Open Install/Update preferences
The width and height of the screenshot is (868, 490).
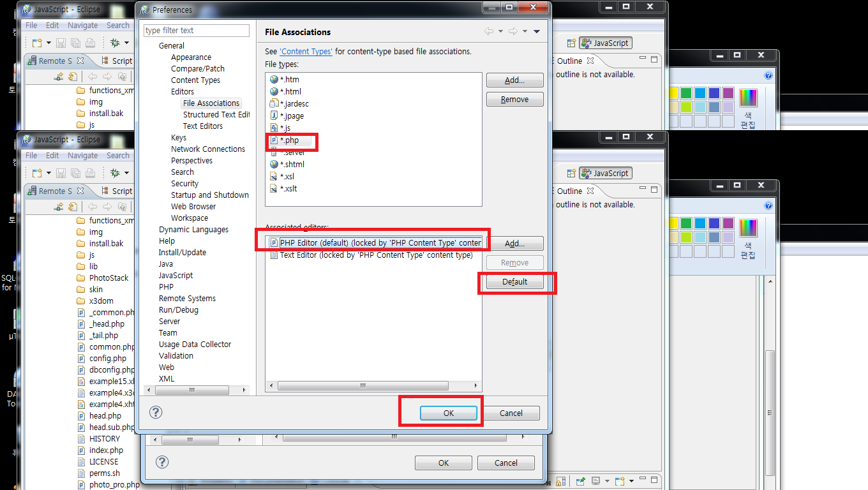click(183, 253)
